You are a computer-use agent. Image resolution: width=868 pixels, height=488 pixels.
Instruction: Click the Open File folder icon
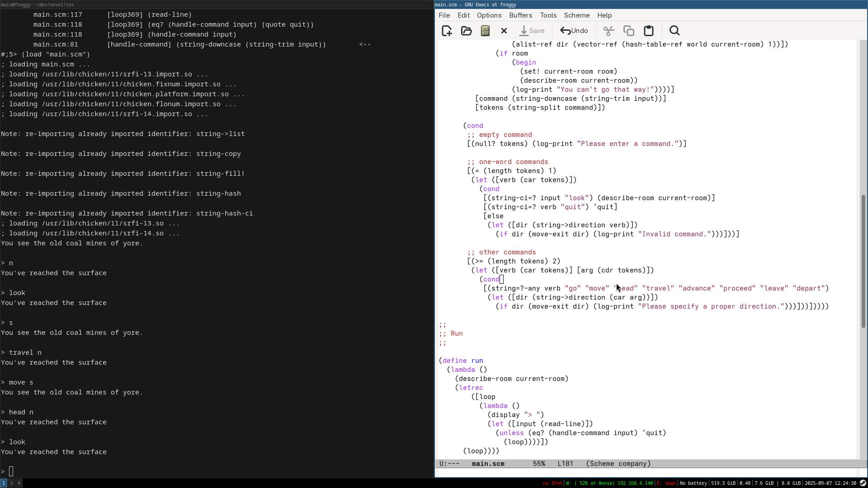466,31
